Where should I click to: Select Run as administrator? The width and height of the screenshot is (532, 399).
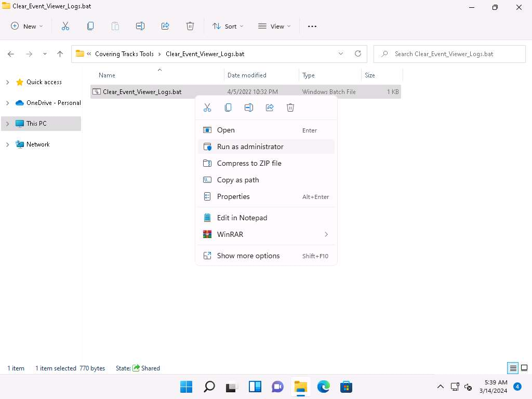pyautogui.click(x=250, y=147)
